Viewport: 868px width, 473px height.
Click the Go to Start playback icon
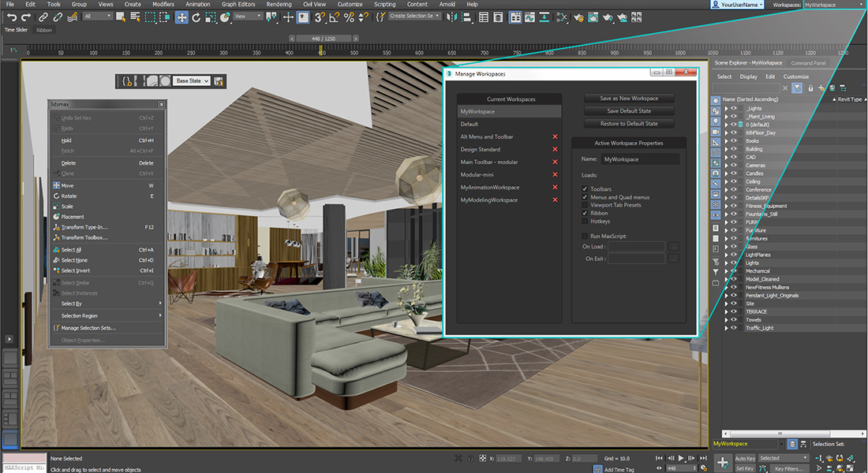pyautogui.click(x=657, y=458)
